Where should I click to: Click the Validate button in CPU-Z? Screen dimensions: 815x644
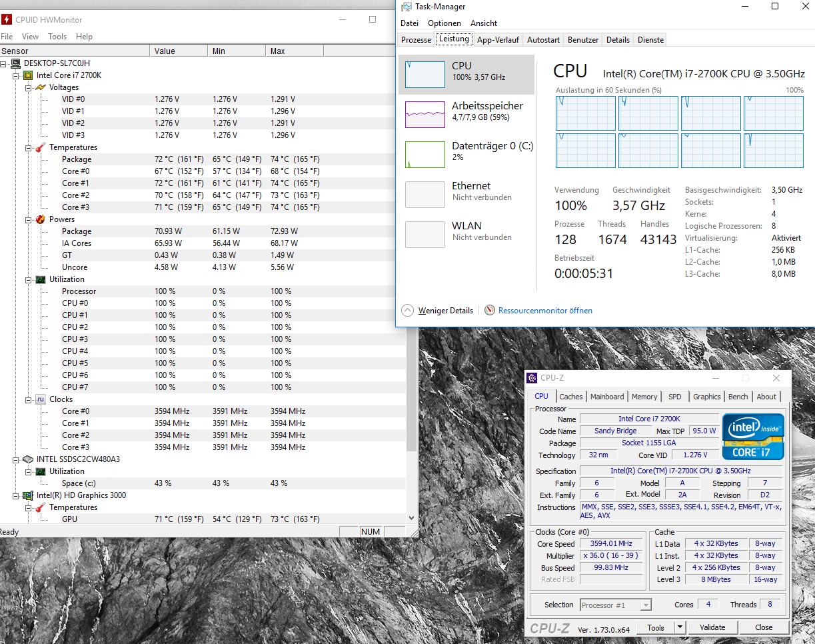tap(712, 627)
